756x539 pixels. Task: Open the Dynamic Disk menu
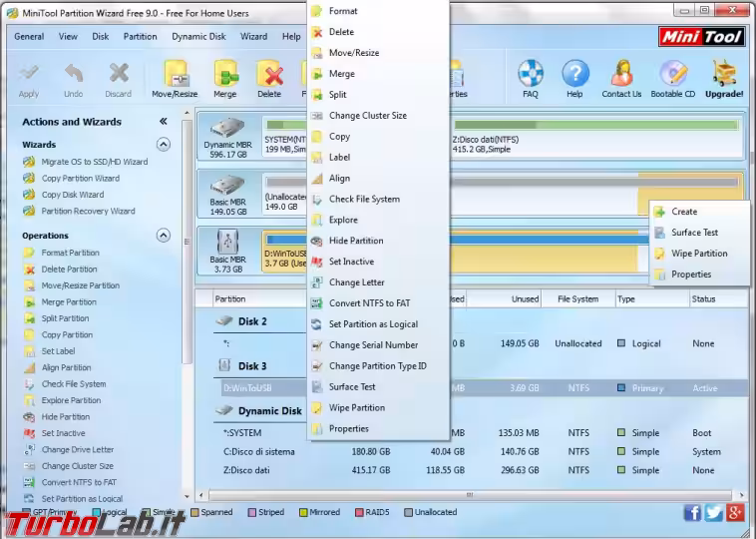tap(198, 37)
